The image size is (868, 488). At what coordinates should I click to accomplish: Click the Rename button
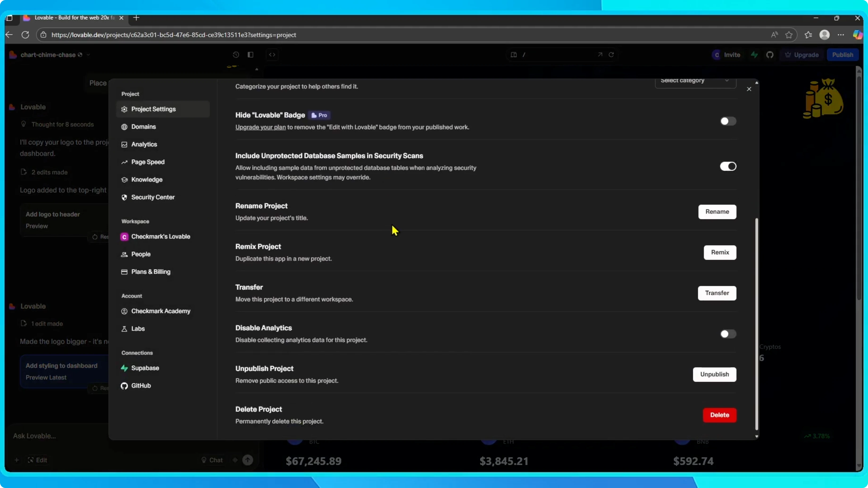click(x=717, y=212)
